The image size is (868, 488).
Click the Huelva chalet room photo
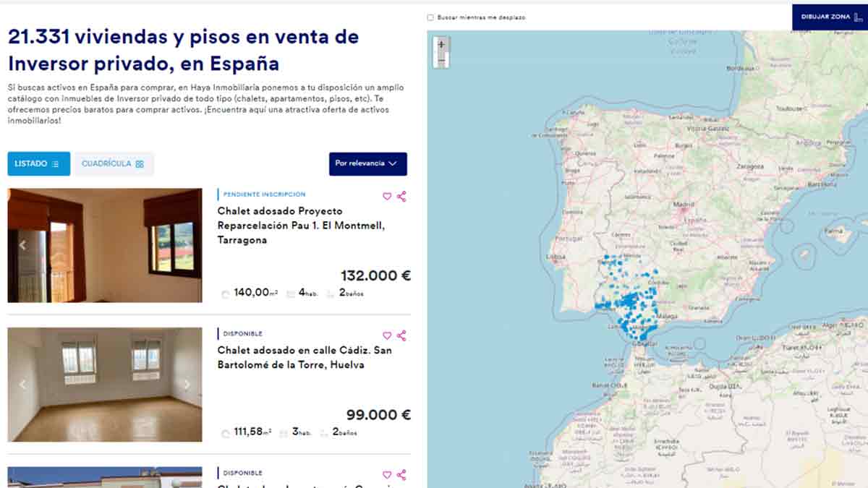[x=105, y=385]
